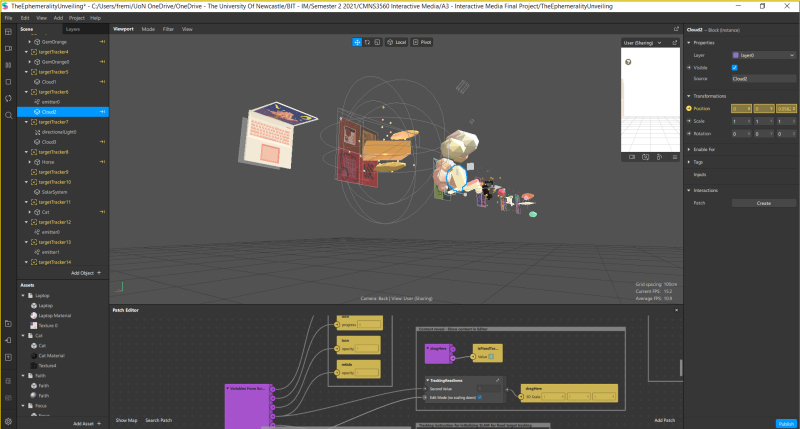Screen dimensions: 800x429
Task: Click the purple layer0 color swatch
Action: [735, 55]
